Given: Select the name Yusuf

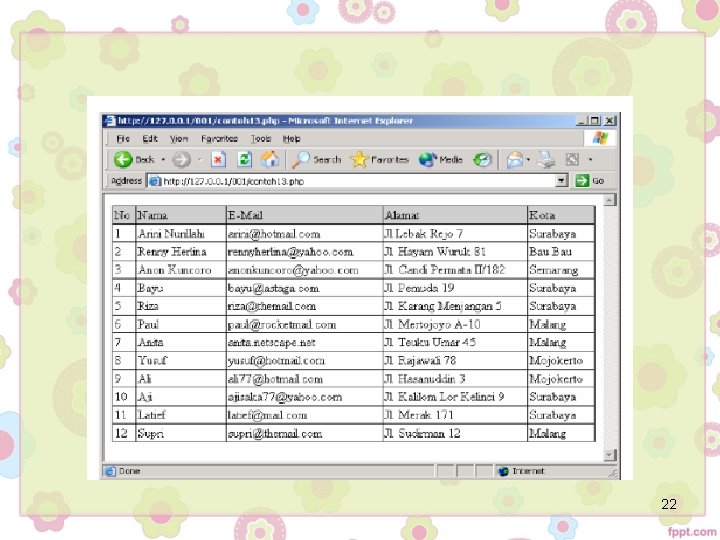Looking at the screenshot, I should 152,360.
